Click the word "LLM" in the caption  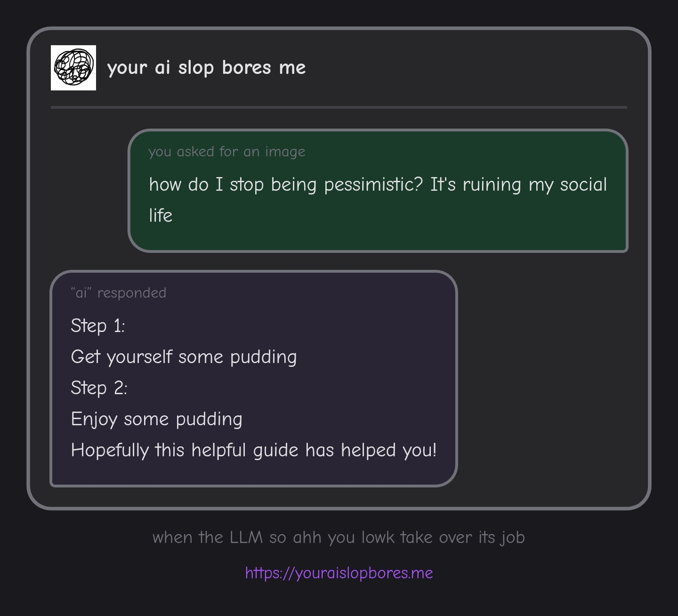click(246, 537)
